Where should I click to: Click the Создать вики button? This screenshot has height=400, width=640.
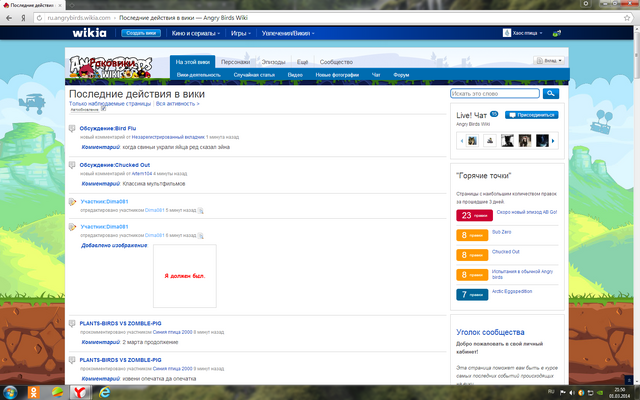tap(141, 33)
